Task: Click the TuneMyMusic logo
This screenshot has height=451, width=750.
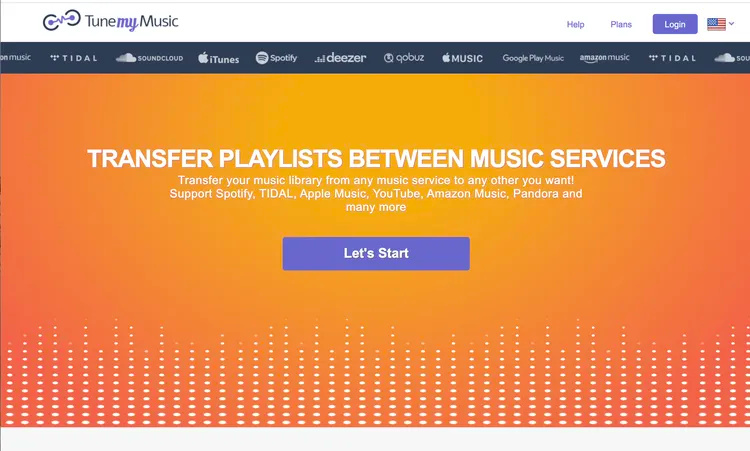Action: tap(110, 21)
